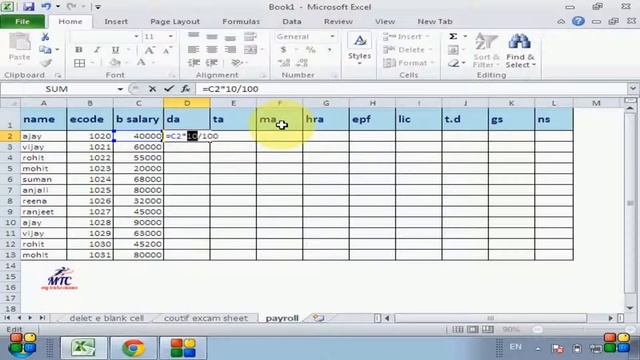
Task: Open the Borders button in Font group
Action: pos(80,63)
